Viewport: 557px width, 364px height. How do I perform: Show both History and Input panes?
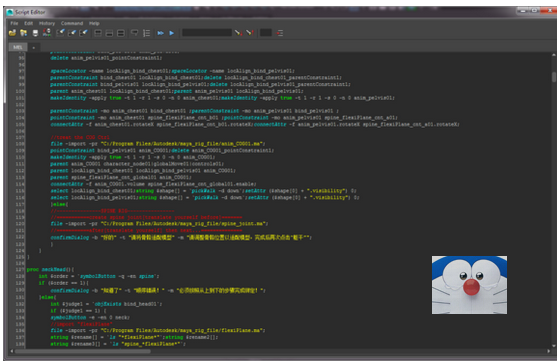click(121, 33)
